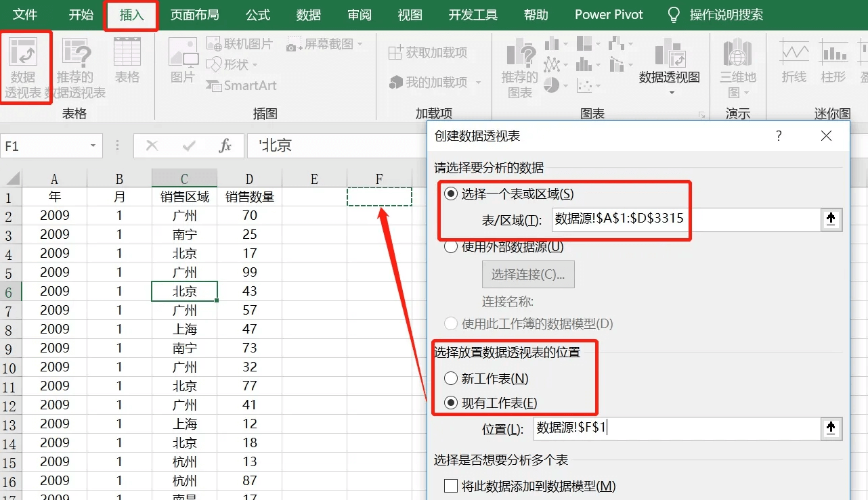Open the Power Pivot tab
This screenshot has height=500, width=868.
pyautogui.click(x=608, y=14)
